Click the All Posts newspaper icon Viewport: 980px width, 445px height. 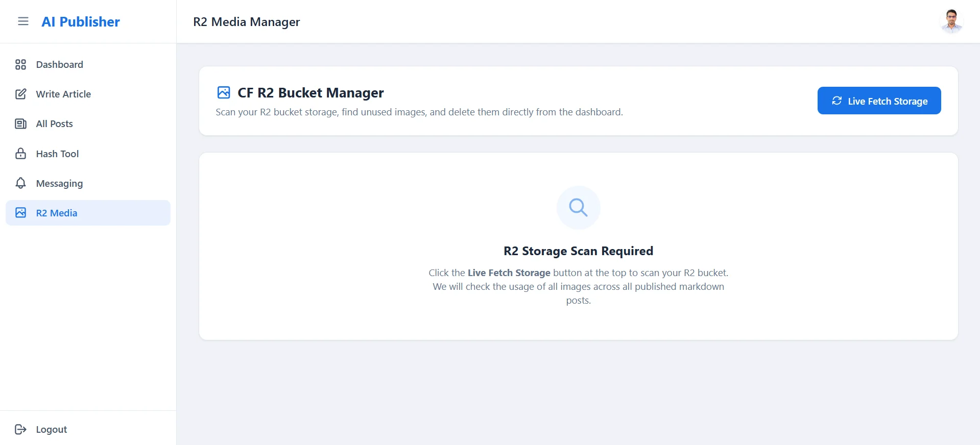click(20, 123)
